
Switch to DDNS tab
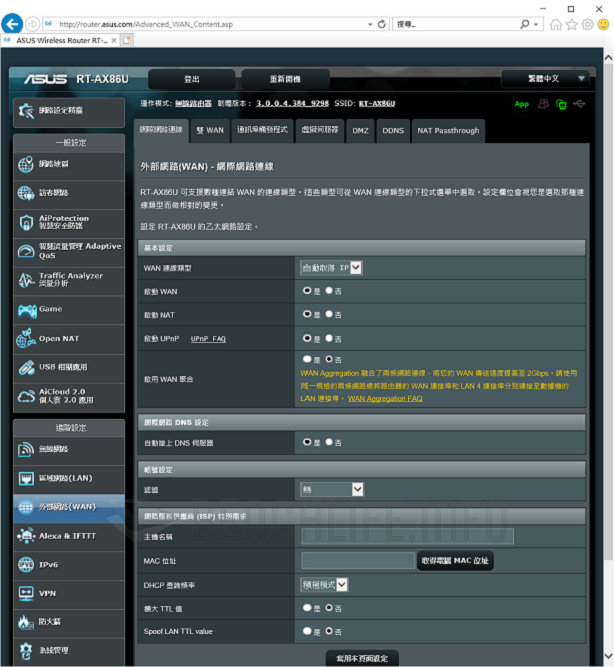393,131
